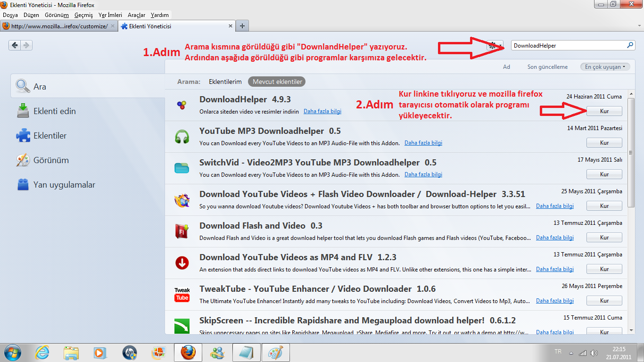Click the magnifier icon in the search box
Screen dimensions: 644x362
click(630, 46)
